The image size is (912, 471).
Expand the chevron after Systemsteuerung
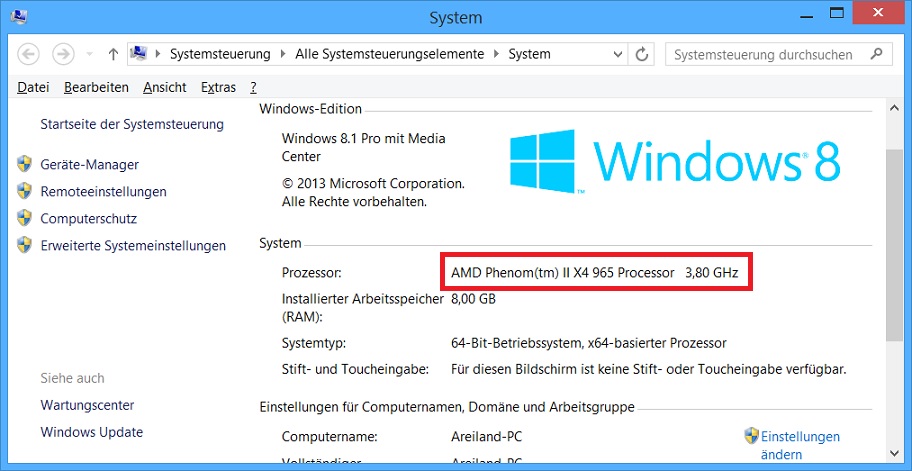point(283,55)
